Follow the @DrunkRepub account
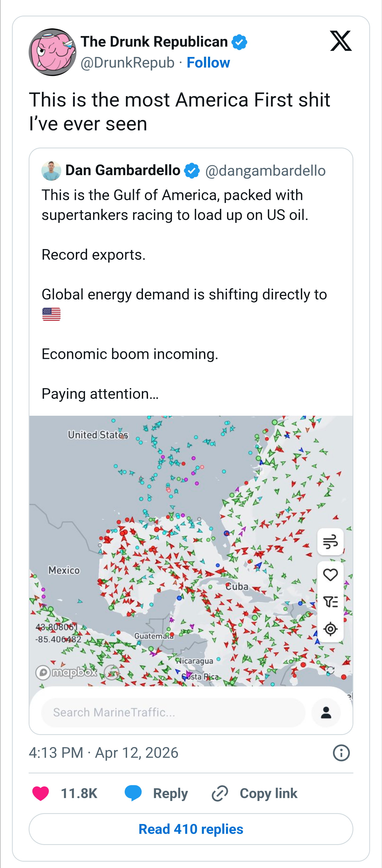This screenshot has width=382, height=868. (x=208, y=63)
